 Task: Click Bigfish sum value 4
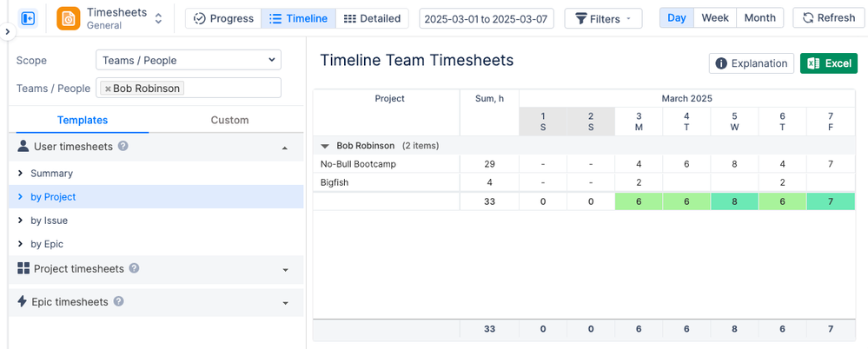489,182
